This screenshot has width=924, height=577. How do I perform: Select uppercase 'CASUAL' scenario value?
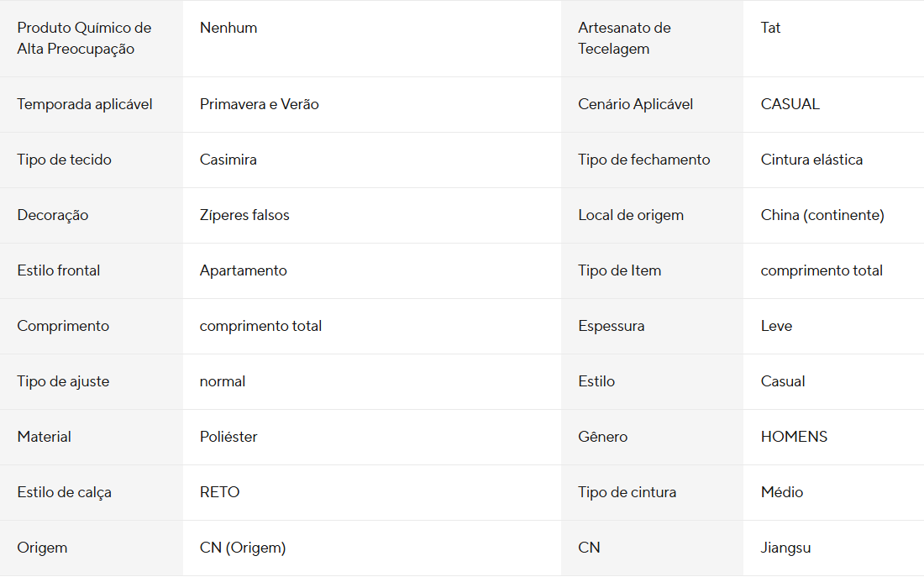pyautogui.click(x=790, y=104)
